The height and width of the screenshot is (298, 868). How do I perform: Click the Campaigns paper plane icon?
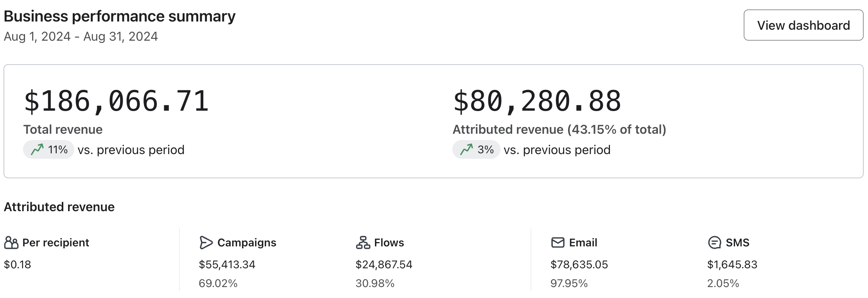pyautogui.click(x=206, y=243)
